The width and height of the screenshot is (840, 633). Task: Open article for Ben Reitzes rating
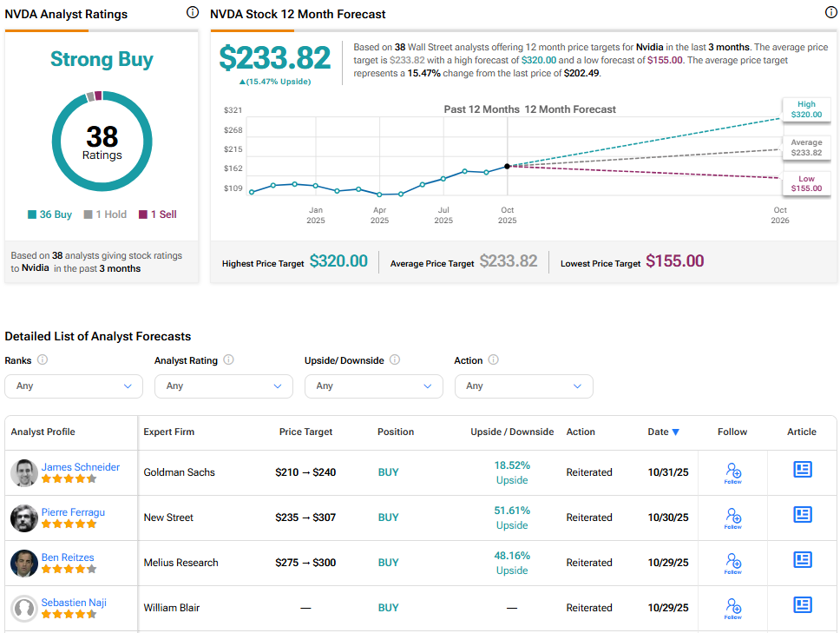click(x=802, y=560)
